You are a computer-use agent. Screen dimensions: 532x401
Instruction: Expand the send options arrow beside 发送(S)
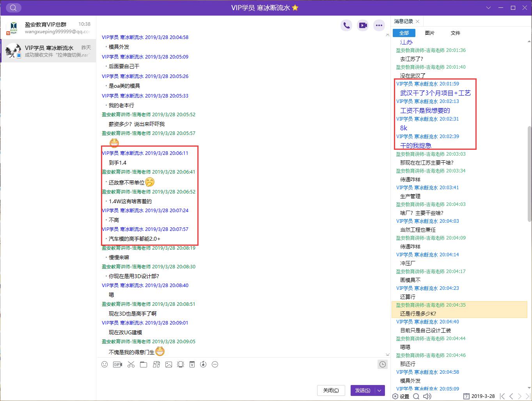pos(378,390)
